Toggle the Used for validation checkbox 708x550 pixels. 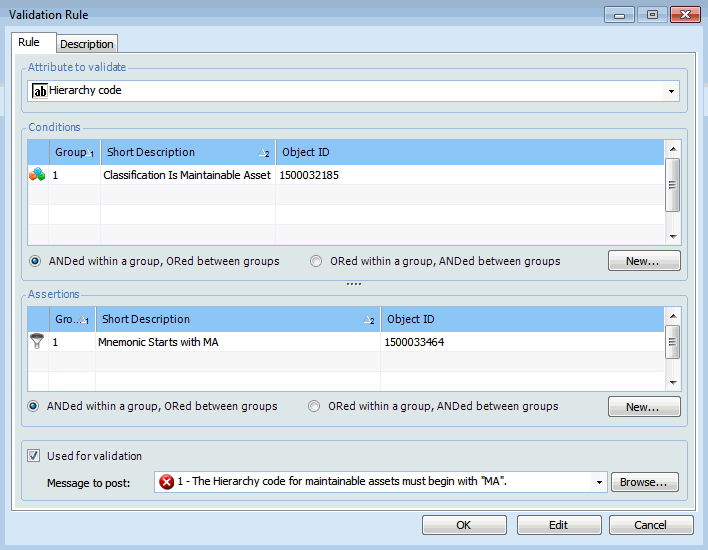pos(34,456)
